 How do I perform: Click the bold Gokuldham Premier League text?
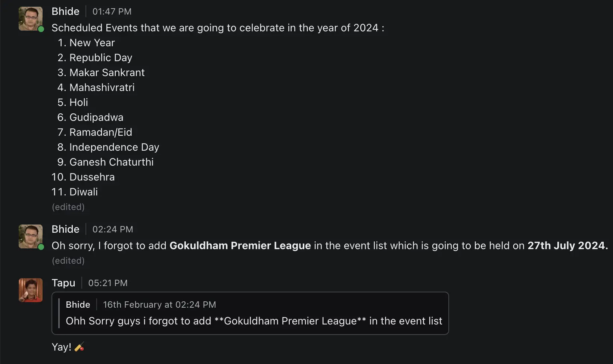[240, 246]
